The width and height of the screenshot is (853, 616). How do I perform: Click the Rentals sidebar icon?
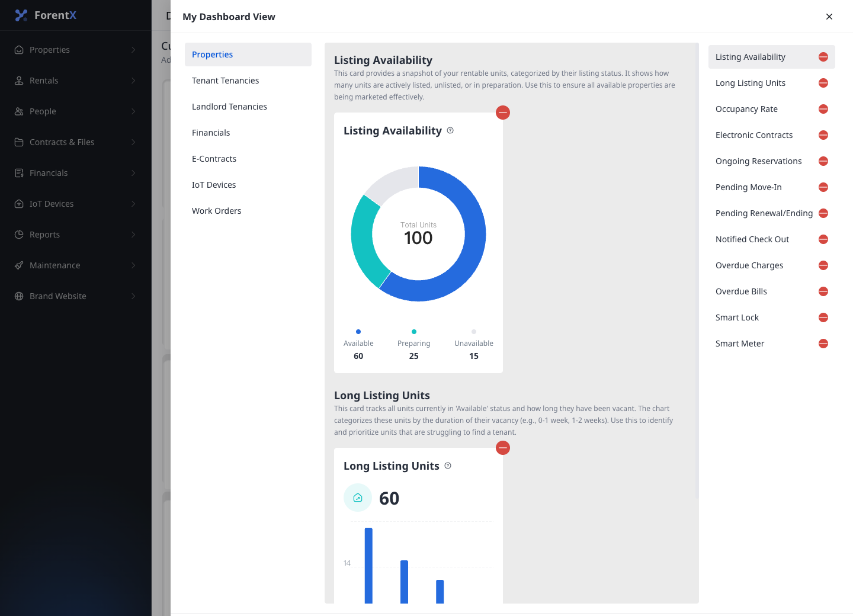[x=19, y=81]
